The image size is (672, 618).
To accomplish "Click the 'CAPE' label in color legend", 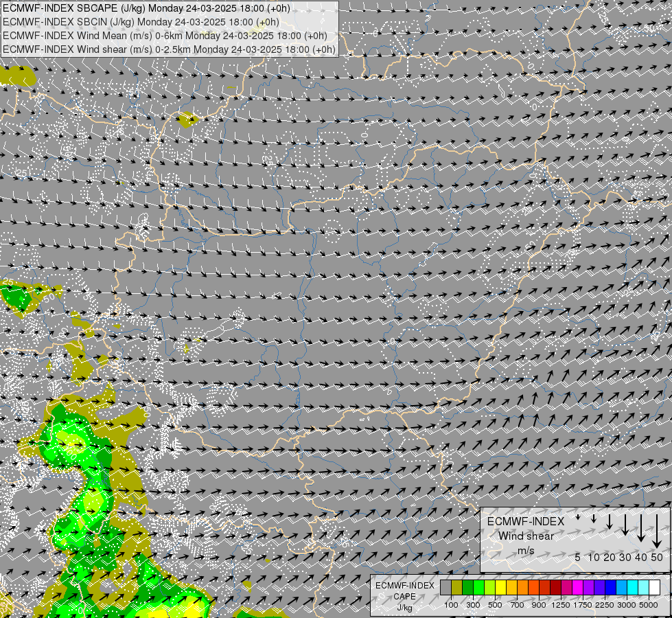I will click(405, 597).
